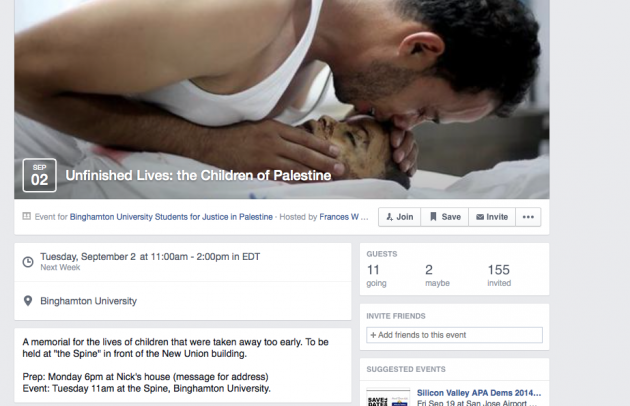View the 155 invited guests
Image resolution: width=630 pixels, height=406 pixels.
[499, 275]
